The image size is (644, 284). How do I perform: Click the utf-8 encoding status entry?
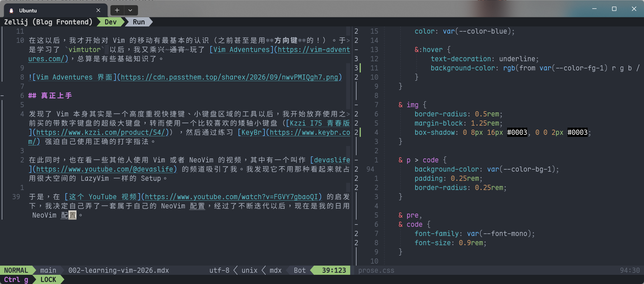pos(219,270)
